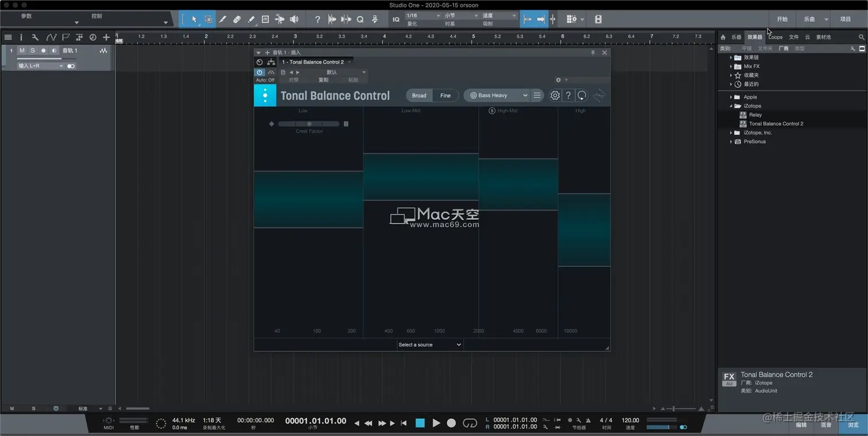Open the marker track flag icon
The width and height of the screenshot is (868, 436).
coord(65,37)
